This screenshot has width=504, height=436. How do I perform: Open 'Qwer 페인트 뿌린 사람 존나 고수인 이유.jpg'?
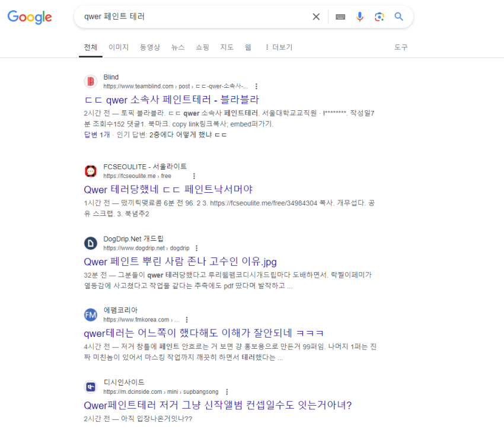pyautogui.click(x=180, y=262)
